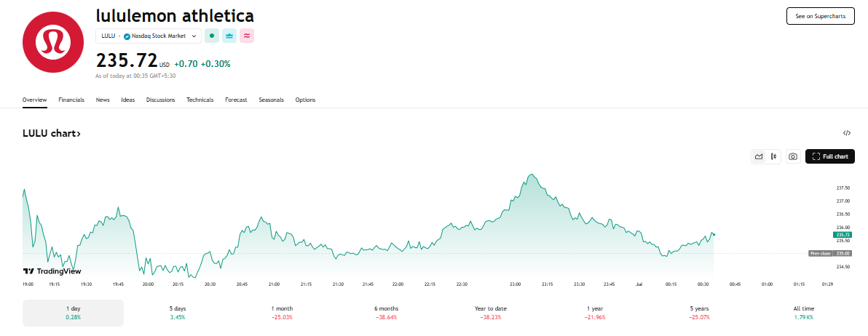Click the 23:00 time axis label
Image resolution: width=868 pixels, height=336 pixels.
(x=515, y=284)
